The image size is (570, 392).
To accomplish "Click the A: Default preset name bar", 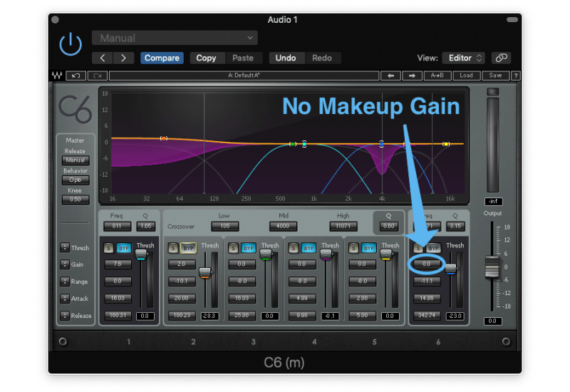I will coord(244,76).
